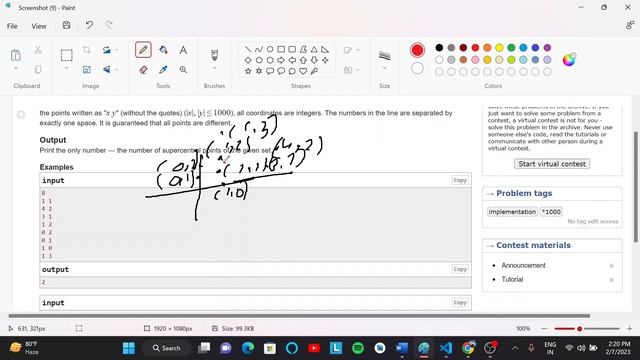Click the Undo arrow
The height and width of the screenshot is (360, 640).
click(89, 25)
